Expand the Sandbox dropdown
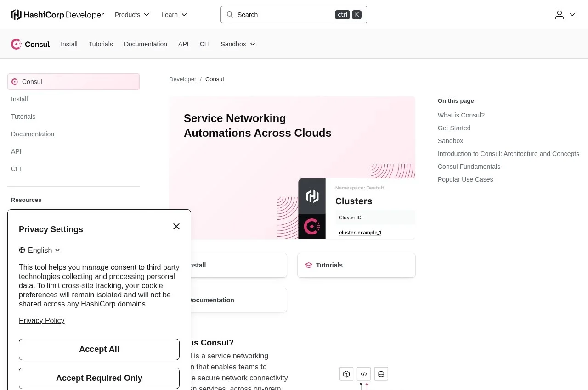The width and height of the screenshot is (588, 390). (238, 44)
